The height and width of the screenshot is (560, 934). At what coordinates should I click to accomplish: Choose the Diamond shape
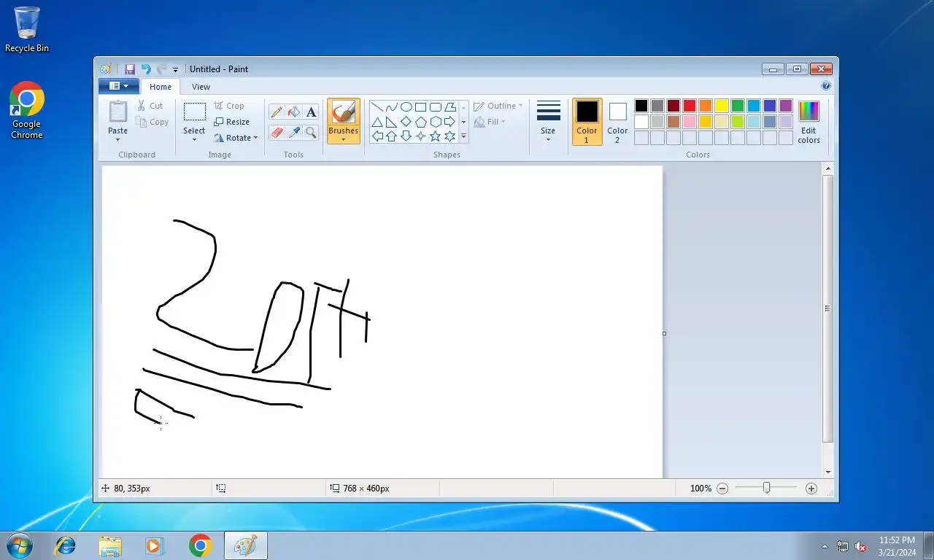coord(406,122)
